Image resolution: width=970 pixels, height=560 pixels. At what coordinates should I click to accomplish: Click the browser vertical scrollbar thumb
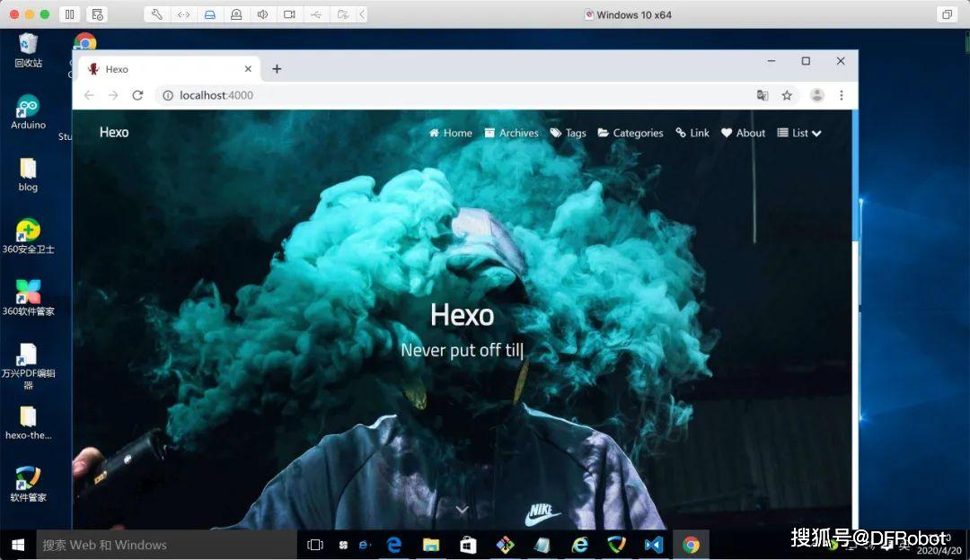point(855,176)
